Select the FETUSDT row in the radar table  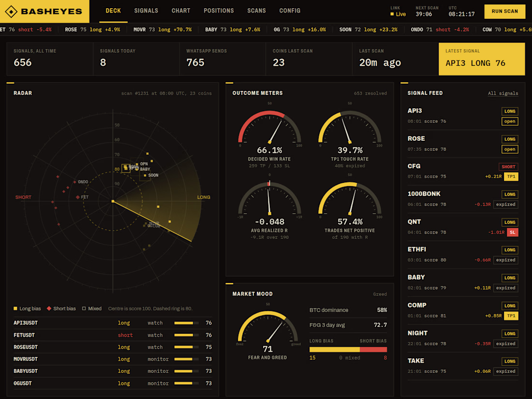coord(113,335)
